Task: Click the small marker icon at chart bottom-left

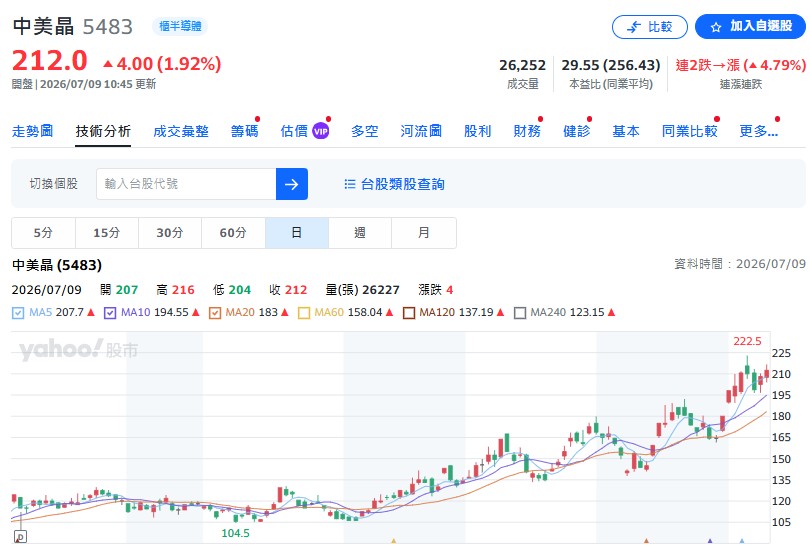Action: [20, 536]
